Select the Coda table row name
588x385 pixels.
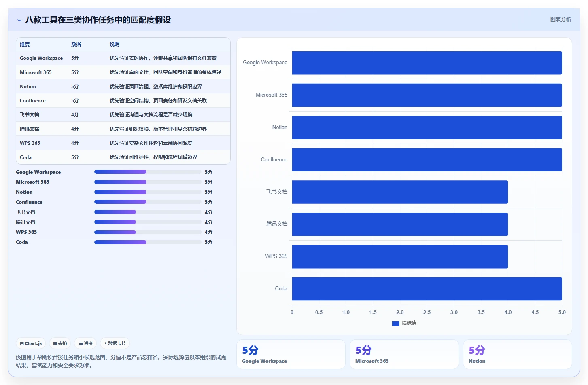pyautogui.click(x=25, y=157)
